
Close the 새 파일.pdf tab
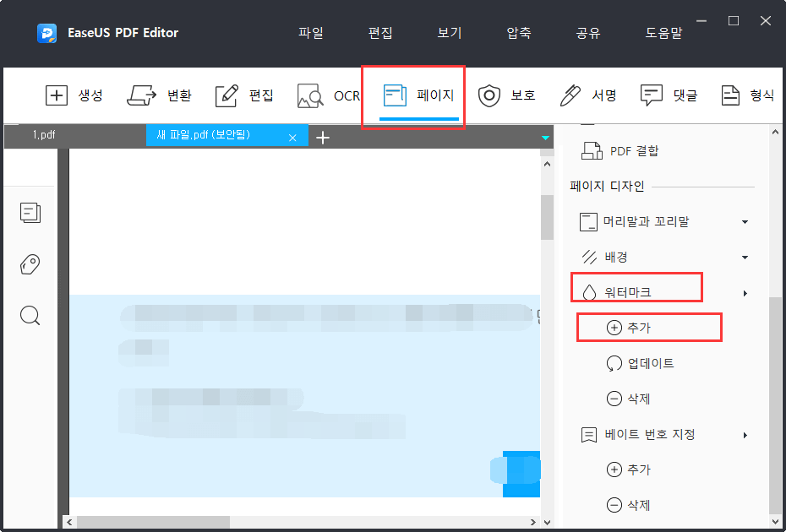click(293, 135)
